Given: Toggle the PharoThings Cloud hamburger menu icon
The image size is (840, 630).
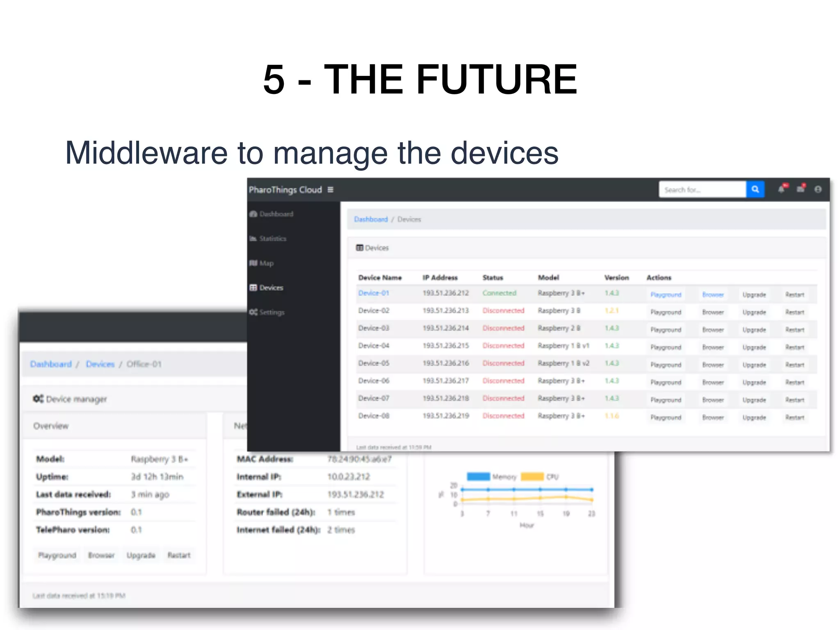Looking at the screenshot, I should pos(330,189).
